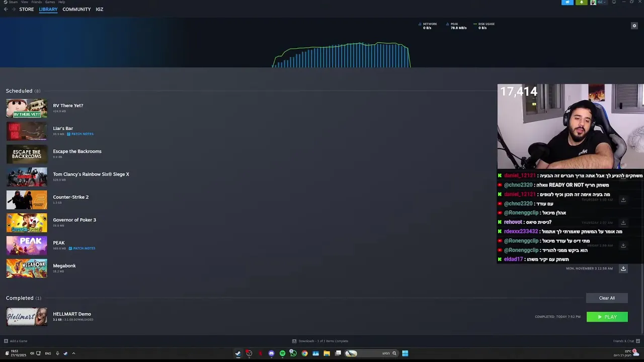Click the Megabonk download arrow icon
This screenshot has width=644, height=362.
point(623,268)
